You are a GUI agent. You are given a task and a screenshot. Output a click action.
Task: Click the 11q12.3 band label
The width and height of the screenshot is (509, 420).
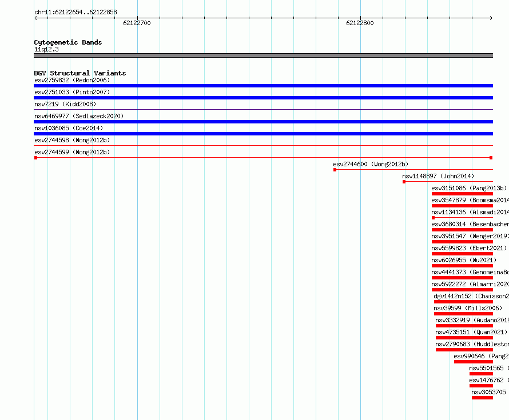point(46,49)
